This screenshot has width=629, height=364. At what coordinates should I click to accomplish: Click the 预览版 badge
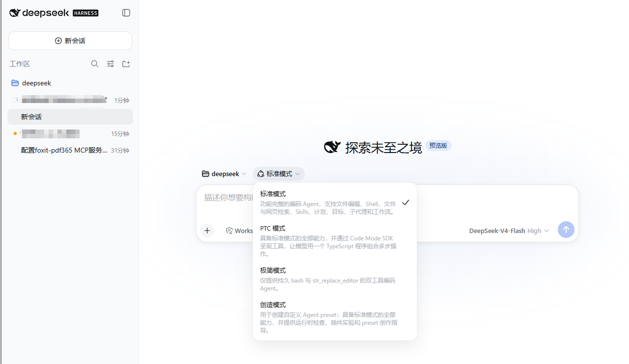coord(438,146)
